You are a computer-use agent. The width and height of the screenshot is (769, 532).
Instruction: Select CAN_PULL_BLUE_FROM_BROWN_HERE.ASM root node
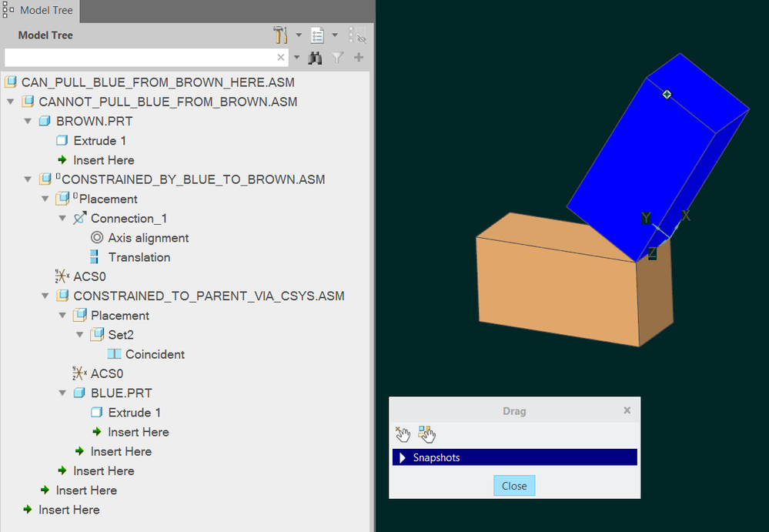(158, 82)
